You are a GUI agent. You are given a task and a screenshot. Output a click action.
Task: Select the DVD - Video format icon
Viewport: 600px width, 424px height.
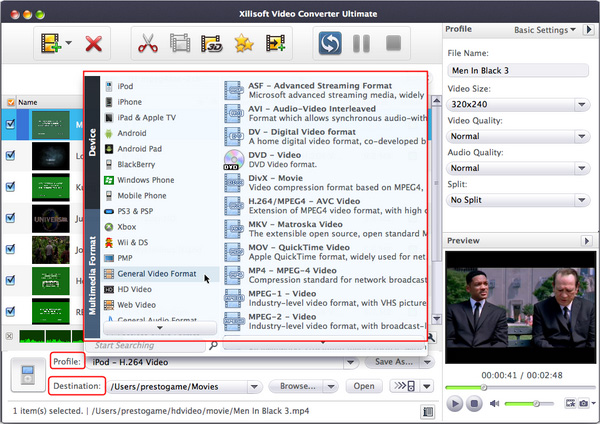(233, 160)
